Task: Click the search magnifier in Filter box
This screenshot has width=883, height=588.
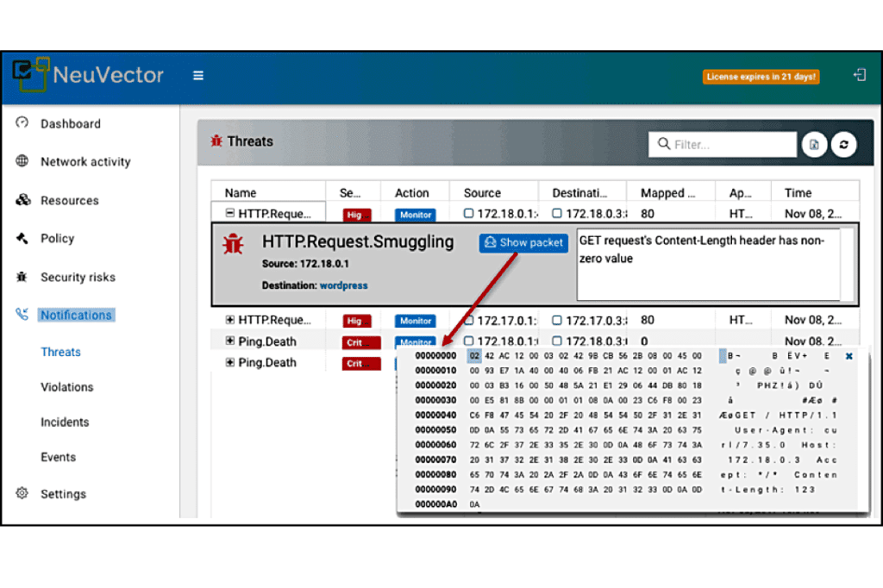Action: (x=664, y=144)
